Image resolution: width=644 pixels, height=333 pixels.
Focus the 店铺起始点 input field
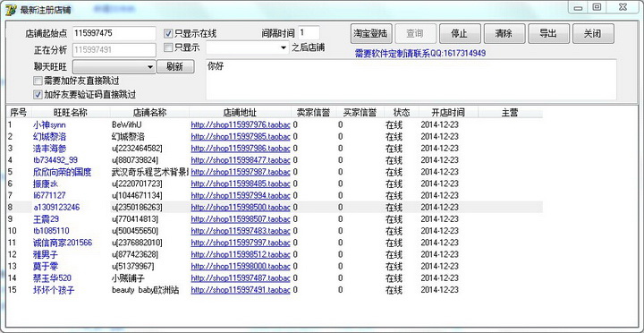(x=114, y=33)
